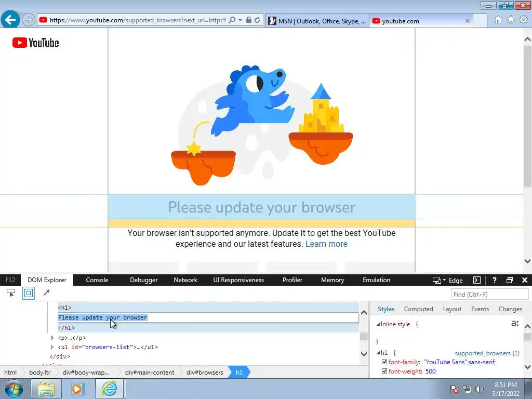Viewport: 532px width, 399px height.
Task: Refresh the page with the reload icon
Action: point(257,20)
